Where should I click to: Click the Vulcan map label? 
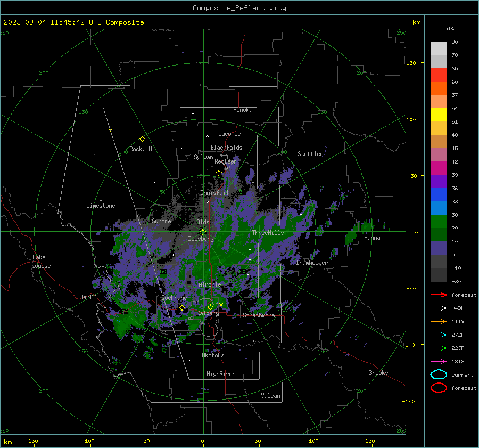click(x=270, y=396)
